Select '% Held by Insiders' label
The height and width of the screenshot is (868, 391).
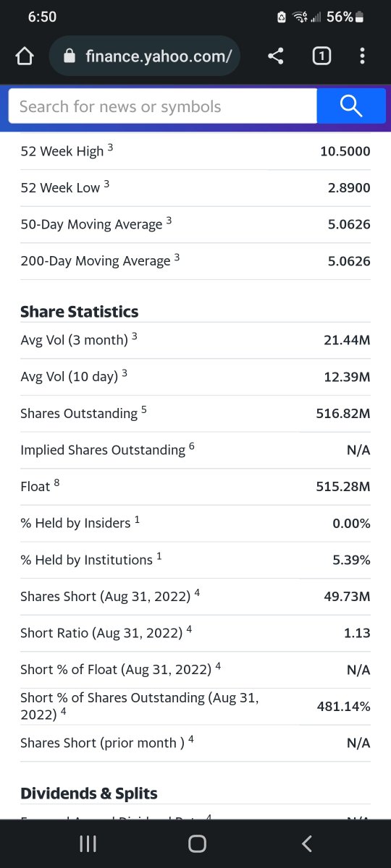[x=75, y=523]
